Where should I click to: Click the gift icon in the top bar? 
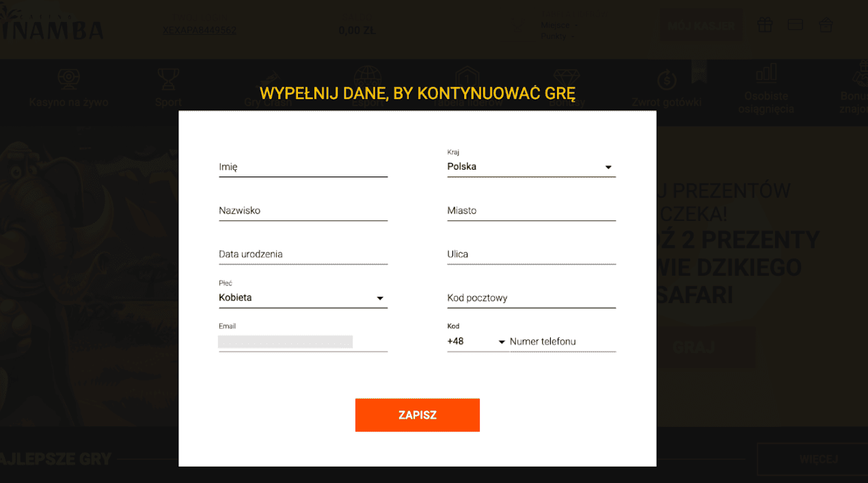[765, 25]
